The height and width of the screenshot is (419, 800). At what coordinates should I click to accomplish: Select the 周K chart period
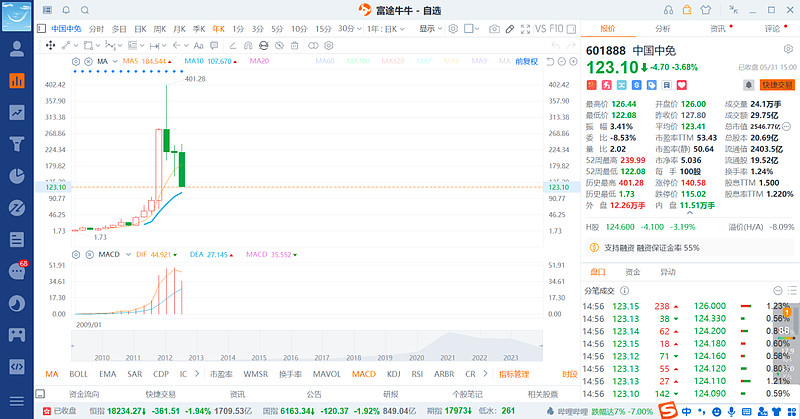(x=160, y=29)
